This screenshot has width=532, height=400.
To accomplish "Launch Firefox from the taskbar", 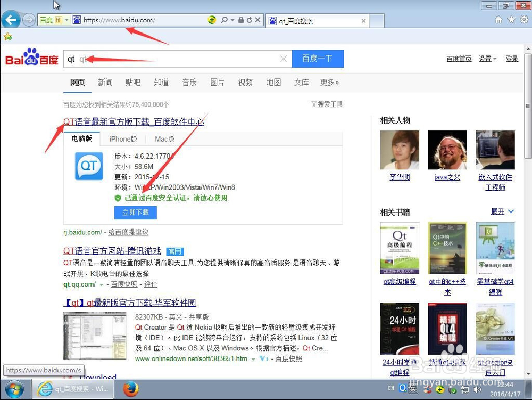I will point(131,389).
